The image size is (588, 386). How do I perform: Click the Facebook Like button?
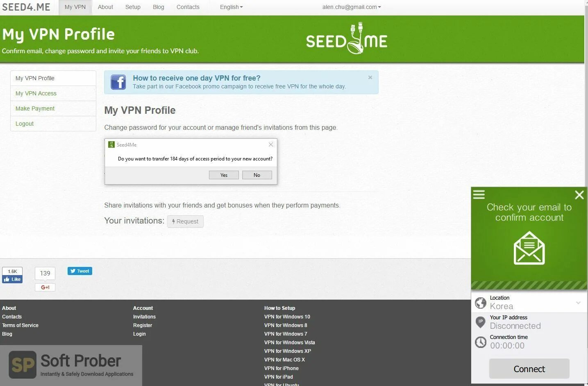tap(12, 279)
